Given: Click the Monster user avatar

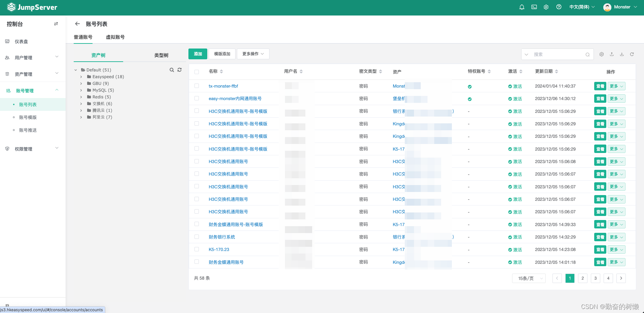Looking at the screenshot, I should coord(607,7).
